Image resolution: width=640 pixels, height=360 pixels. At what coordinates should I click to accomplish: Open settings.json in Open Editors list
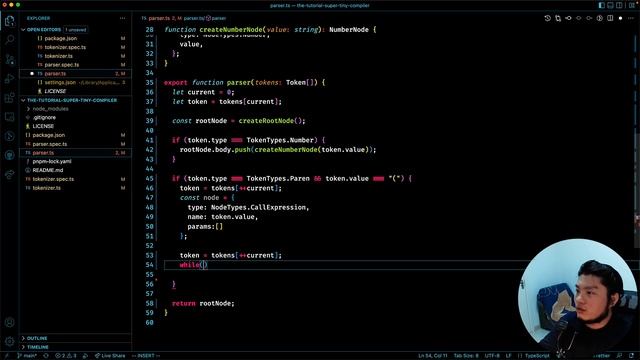60,82
